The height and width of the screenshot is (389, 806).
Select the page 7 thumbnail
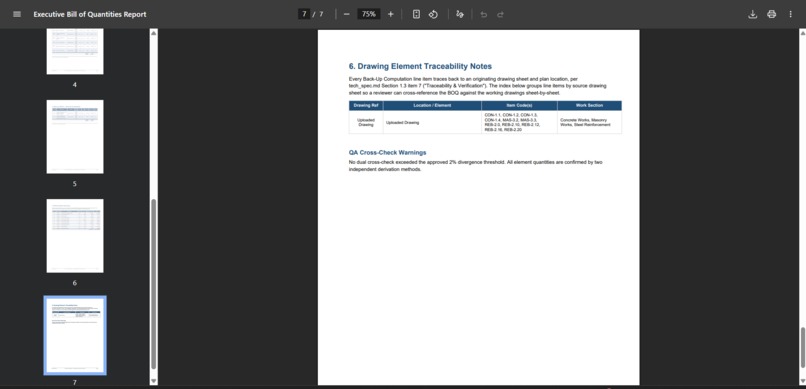pos(75,335)
